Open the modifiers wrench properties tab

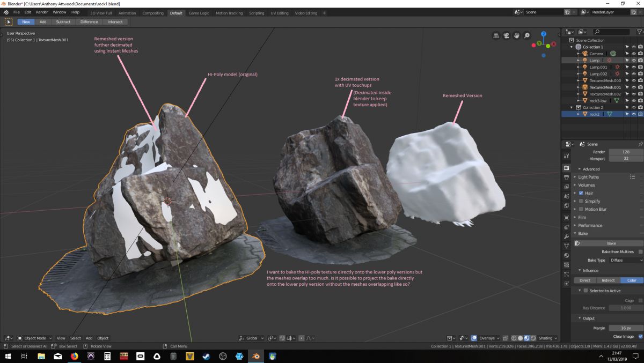[x=567, y=236]
